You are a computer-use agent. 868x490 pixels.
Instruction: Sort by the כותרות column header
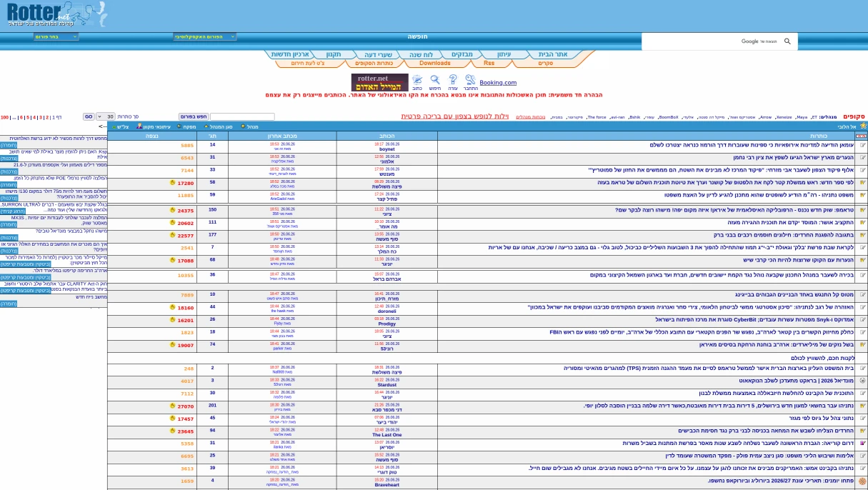point(818,136)
